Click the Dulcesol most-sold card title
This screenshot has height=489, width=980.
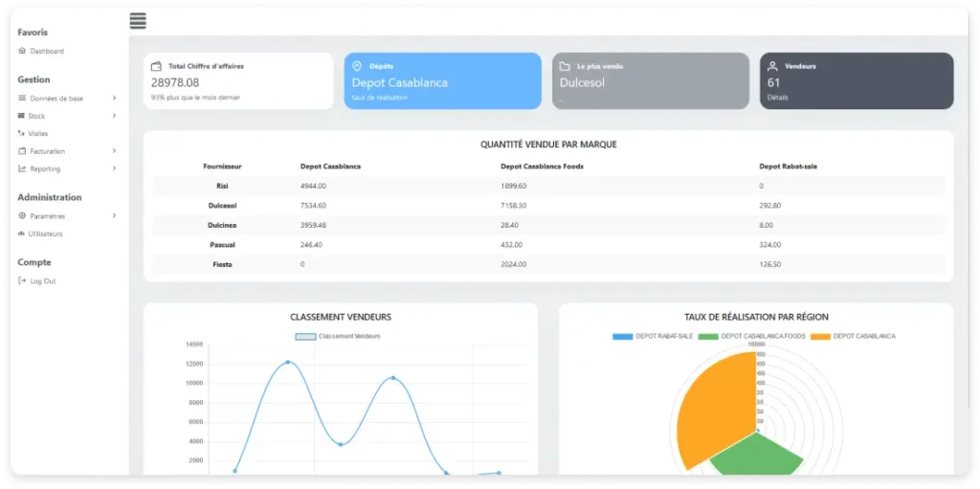(x=582, y=82)
